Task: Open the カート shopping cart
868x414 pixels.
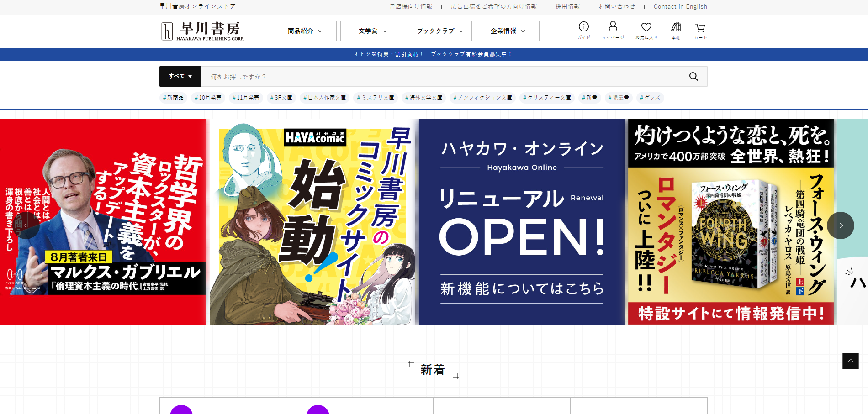Action: click(x=700, y=30)
